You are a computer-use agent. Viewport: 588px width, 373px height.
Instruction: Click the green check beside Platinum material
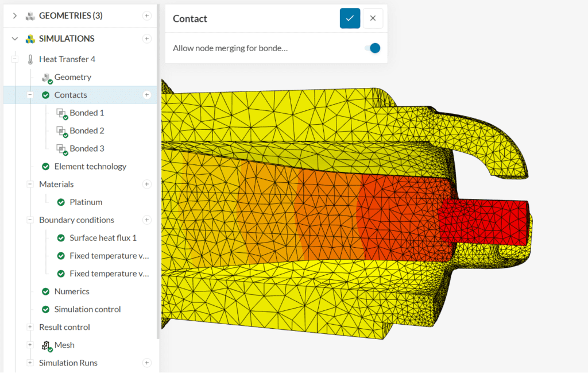[61, 202]
